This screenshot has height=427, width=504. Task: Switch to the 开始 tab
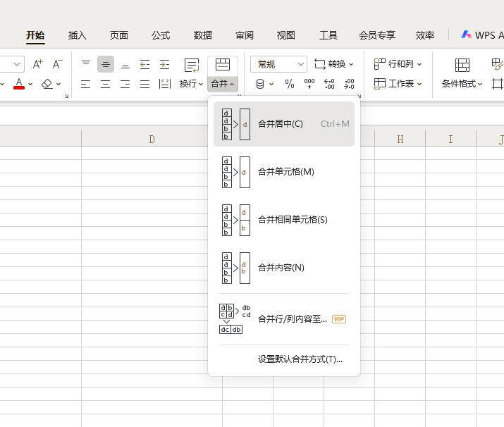(x=35, y=35)
